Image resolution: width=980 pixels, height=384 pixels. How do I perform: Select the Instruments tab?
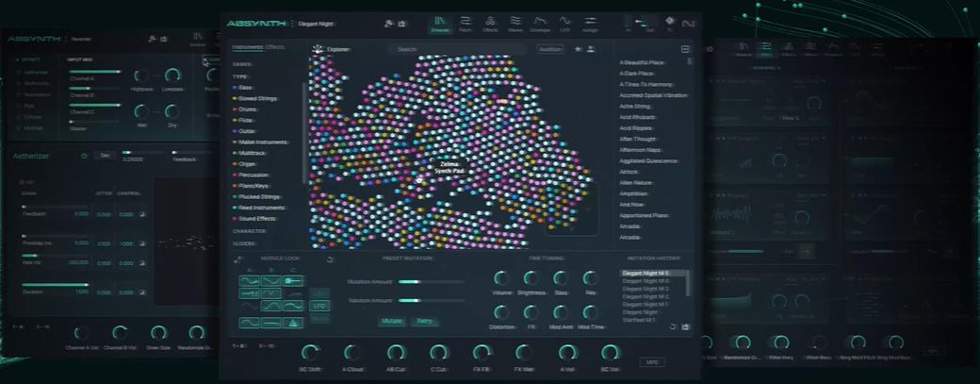point(247,46)
